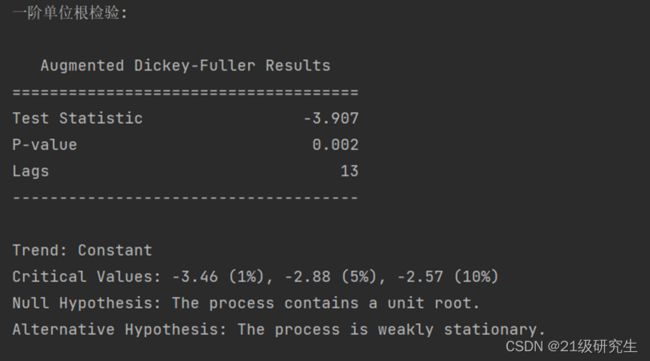Select the 1% critical value -3.46

[x=195, y=277]
